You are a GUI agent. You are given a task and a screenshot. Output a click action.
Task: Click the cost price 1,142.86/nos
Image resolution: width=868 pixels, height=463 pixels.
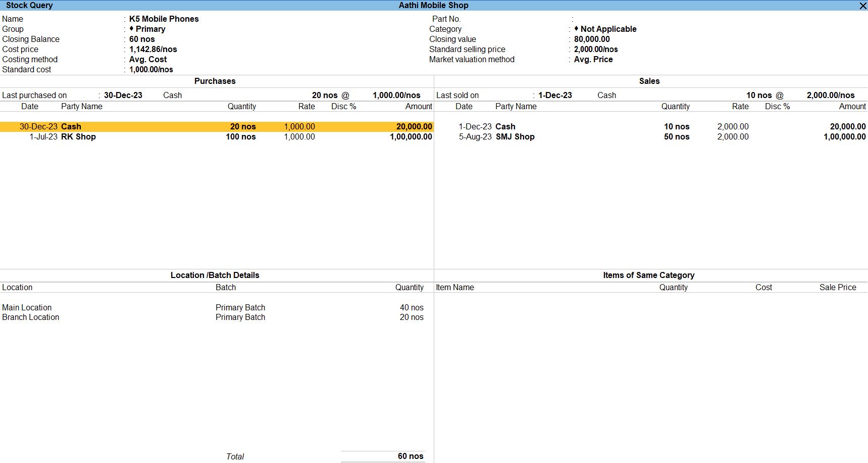coord(153,49)
